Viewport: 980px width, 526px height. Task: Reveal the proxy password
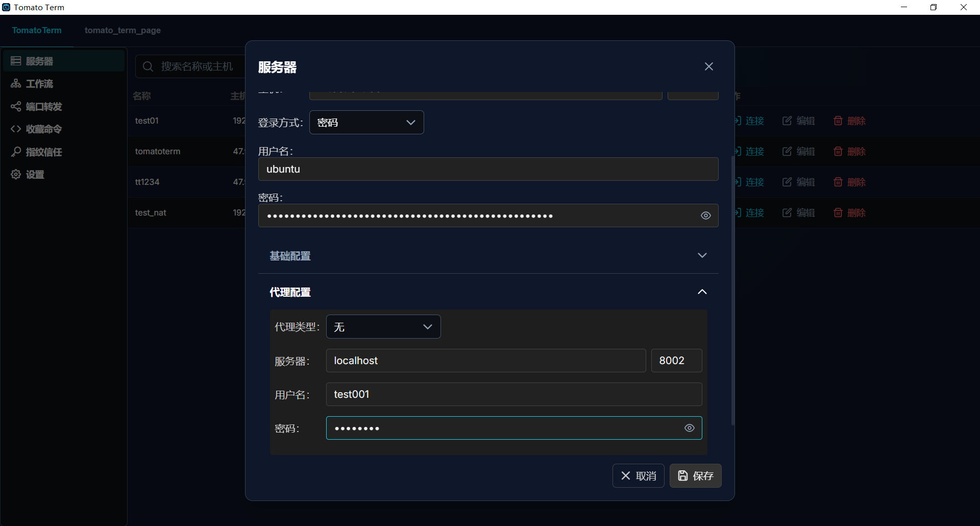click(x=689, y=428)
